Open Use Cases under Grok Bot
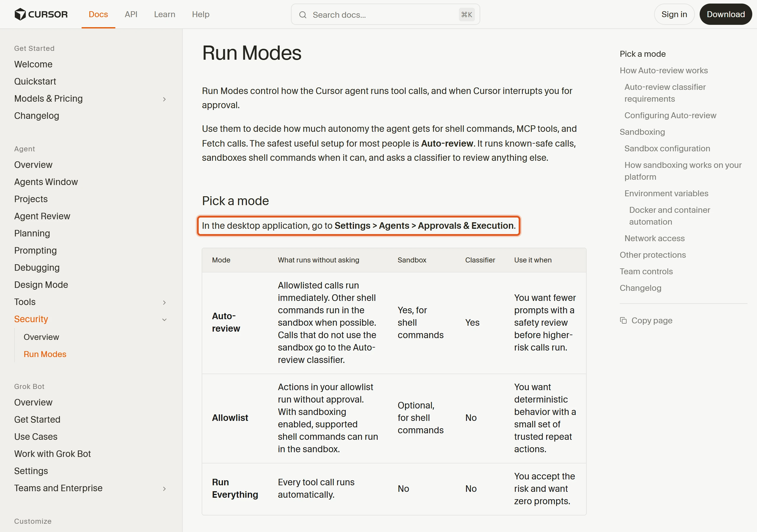Image resolution: width=757 pixels, height=532 pixels. click(35, 437)
